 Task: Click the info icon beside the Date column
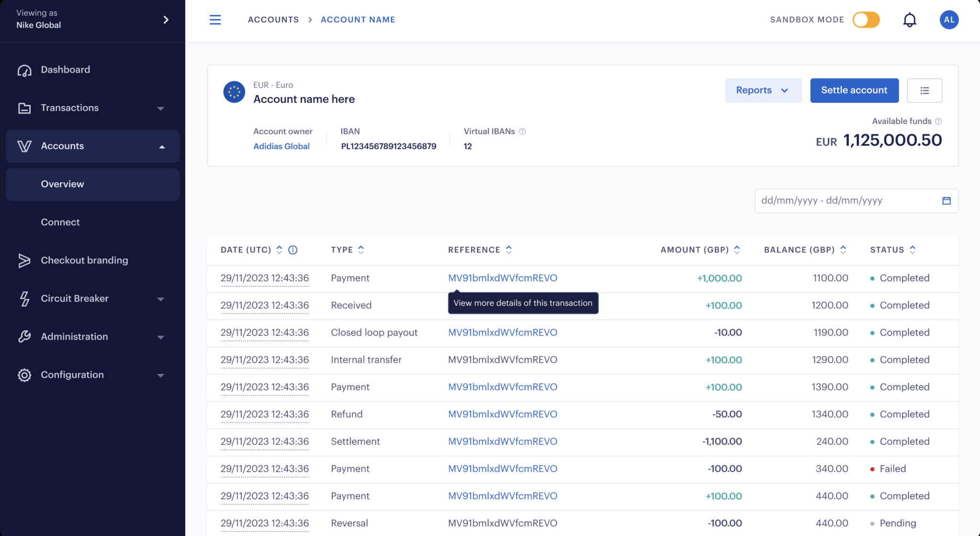coord(293,249)
